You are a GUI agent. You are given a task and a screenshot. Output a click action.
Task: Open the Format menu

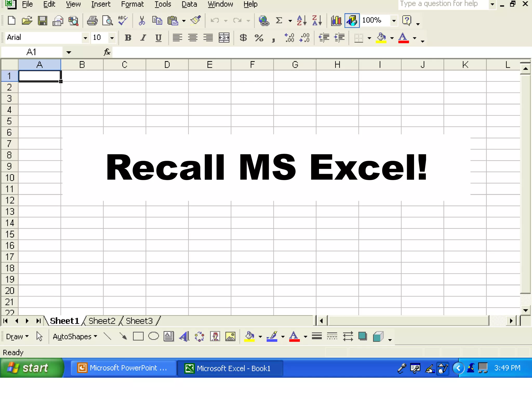pos(132,4)
